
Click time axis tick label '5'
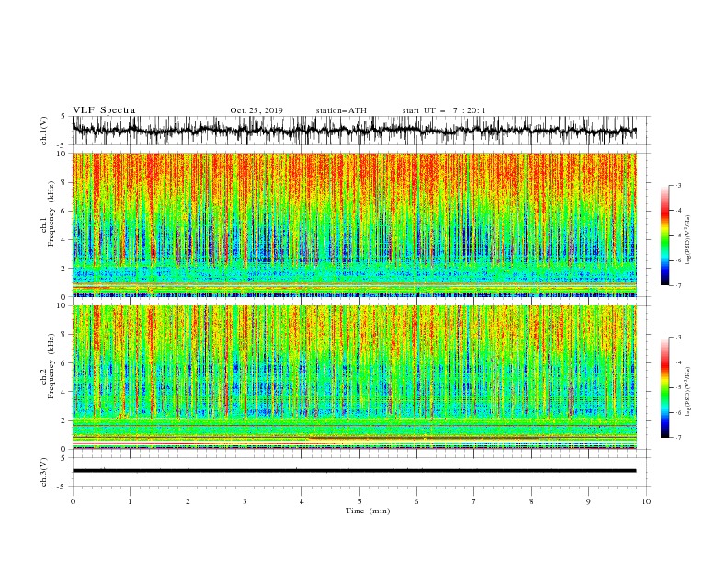pyautogui.click(x=359, y=501)
